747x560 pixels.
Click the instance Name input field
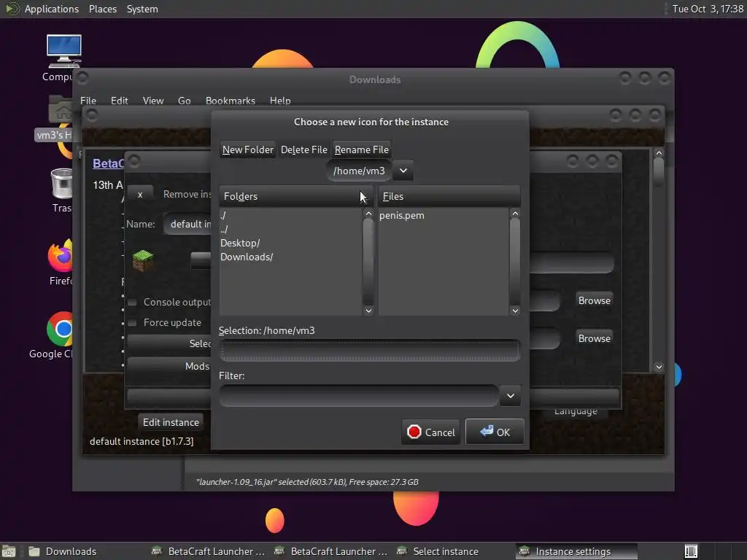(x=187, y=224)
